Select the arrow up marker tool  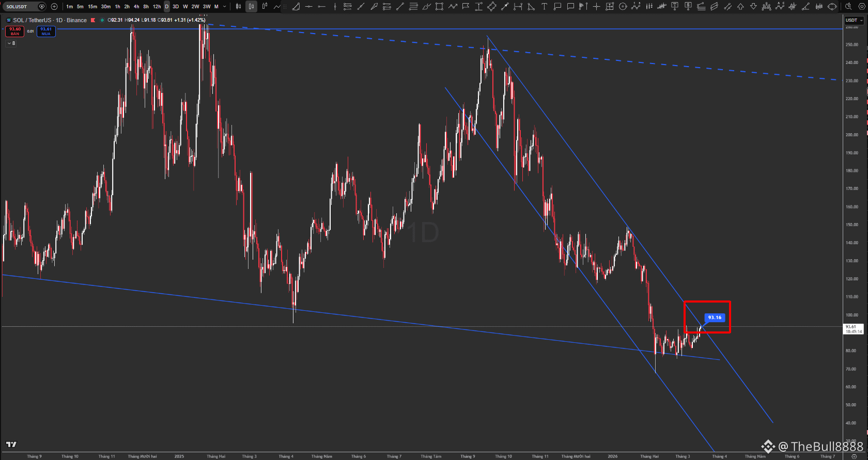(x=740, y=7)
